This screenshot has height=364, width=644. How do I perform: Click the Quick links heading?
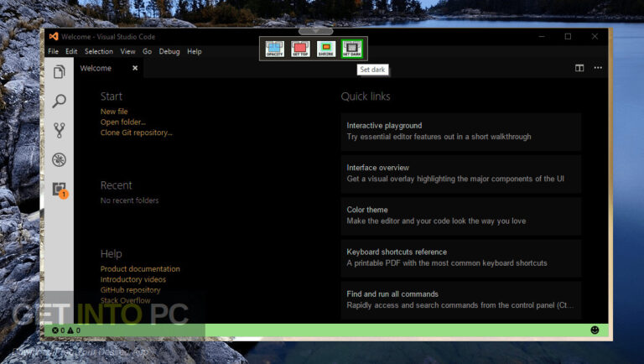366,96
